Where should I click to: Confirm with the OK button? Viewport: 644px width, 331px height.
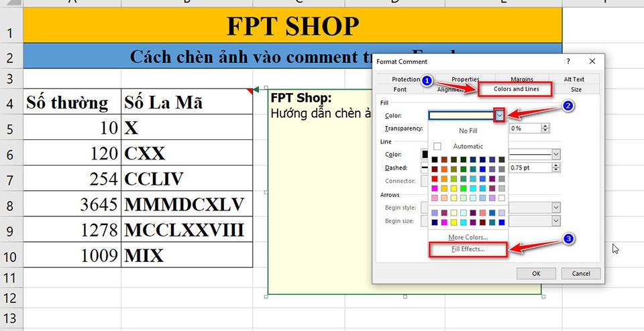click(536, 273)
